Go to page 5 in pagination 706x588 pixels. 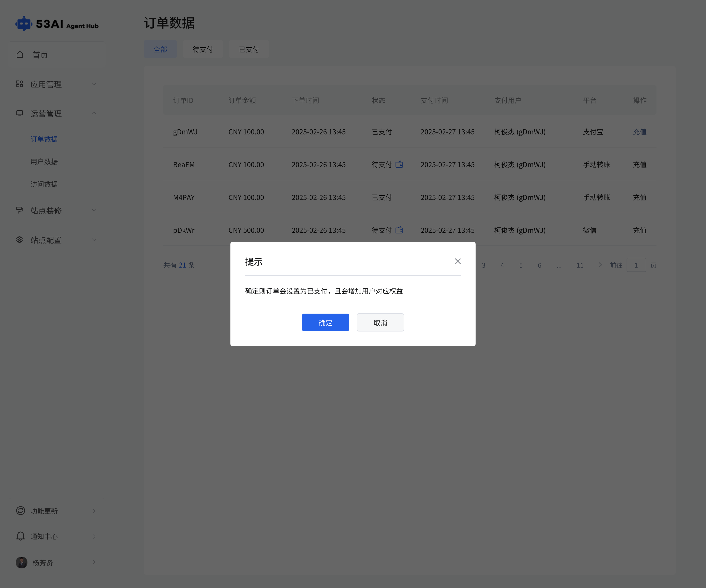click(x=521, y=265)
